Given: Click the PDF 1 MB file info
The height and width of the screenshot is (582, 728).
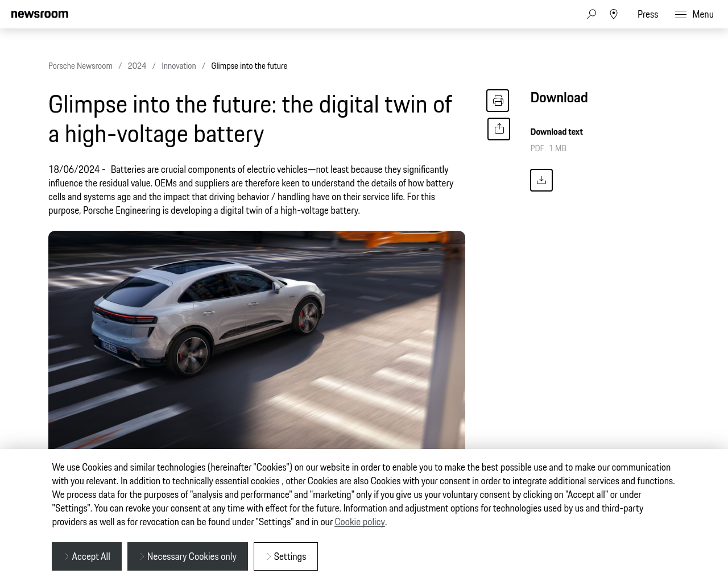Looking at the screenshot, I should coord(548,148).
